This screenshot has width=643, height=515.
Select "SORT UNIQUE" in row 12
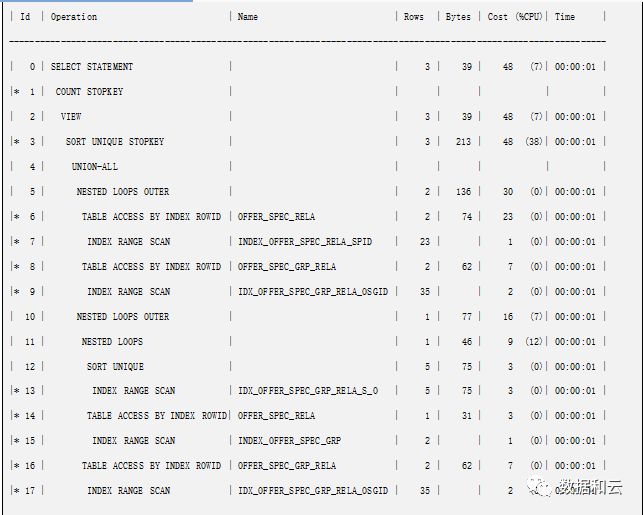[115, 367]
